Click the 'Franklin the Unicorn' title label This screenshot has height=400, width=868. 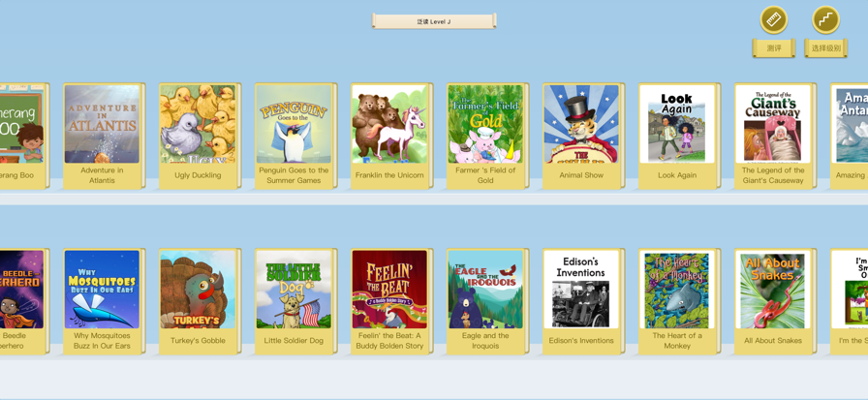pos(389,175)
